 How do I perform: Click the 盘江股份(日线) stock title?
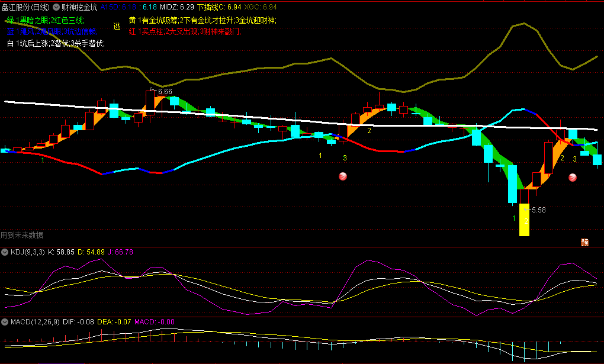coord(25,7)
